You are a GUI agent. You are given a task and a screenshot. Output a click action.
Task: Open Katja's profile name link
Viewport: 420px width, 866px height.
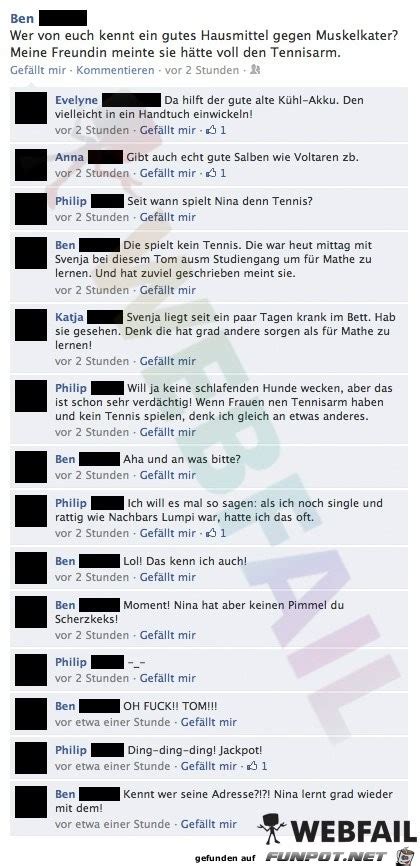point(69,318)
